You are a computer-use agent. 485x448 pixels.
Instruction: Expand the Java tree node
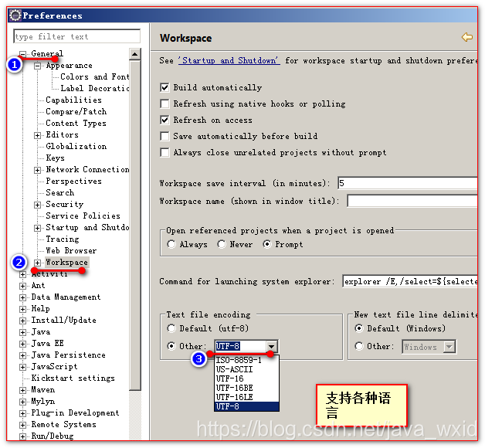click(22, 332)
